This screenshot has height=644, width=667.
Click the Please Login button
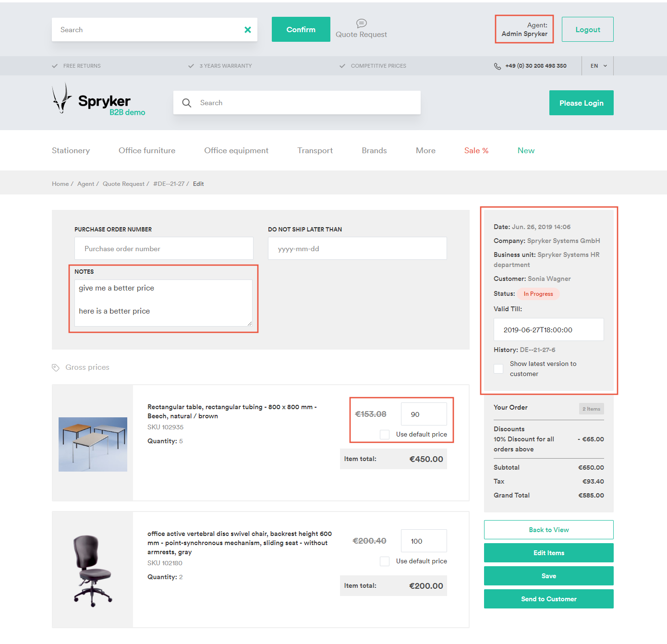[x=582, y=103]
